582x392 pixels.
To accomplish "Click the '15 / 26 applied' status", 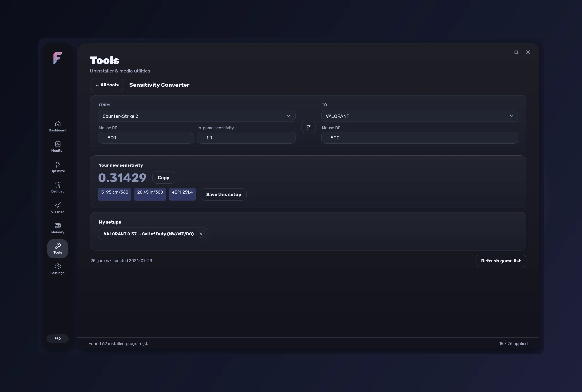I will [513, 344].
